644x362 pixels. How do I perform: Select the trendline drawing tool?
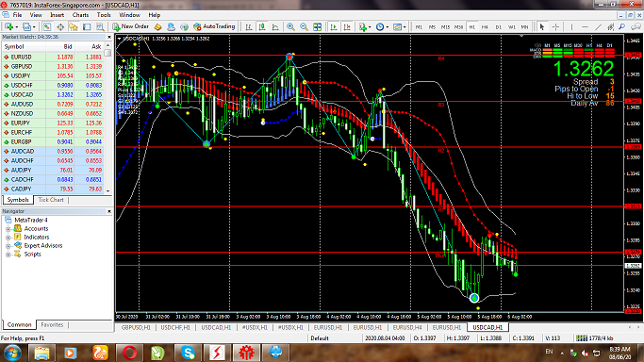(x=598, y=26)
